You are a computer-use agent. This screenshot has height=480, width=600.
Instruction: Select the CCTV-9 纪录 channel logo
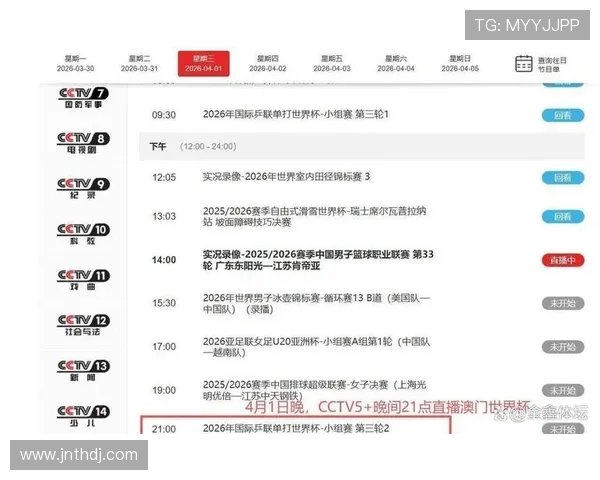point(83,188)
